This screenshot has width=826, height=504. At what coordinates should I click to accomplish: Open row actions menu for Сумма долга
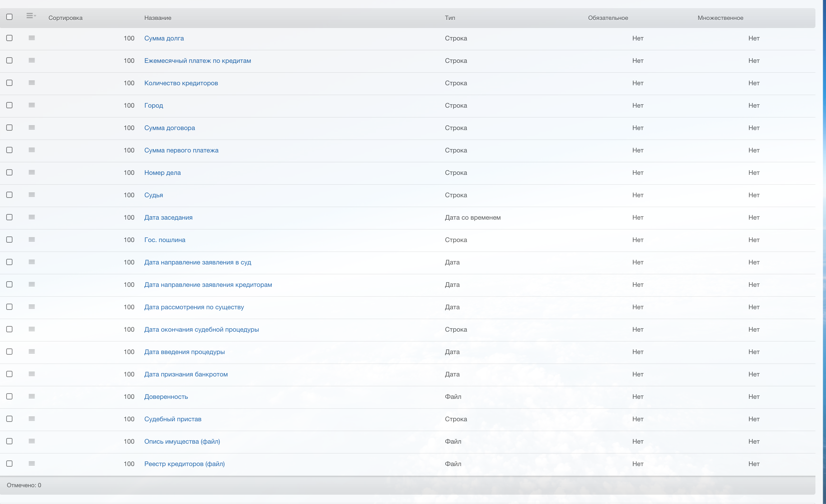(x=32, y=38)
